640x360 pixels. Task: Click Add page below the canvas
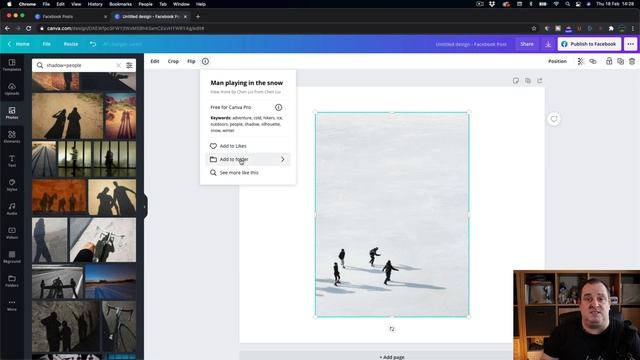[392, 356]
